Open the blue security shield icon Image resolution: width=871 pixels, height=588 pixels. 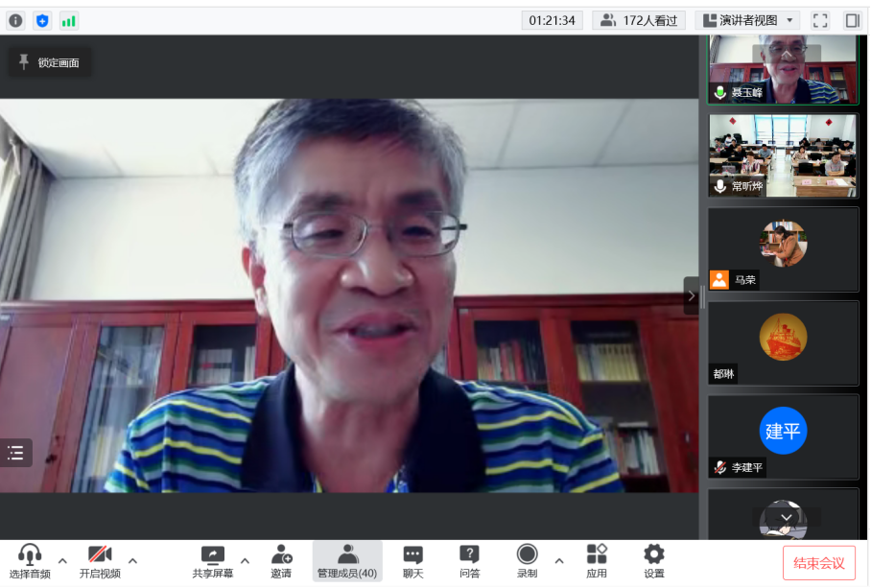coord(42,20)
